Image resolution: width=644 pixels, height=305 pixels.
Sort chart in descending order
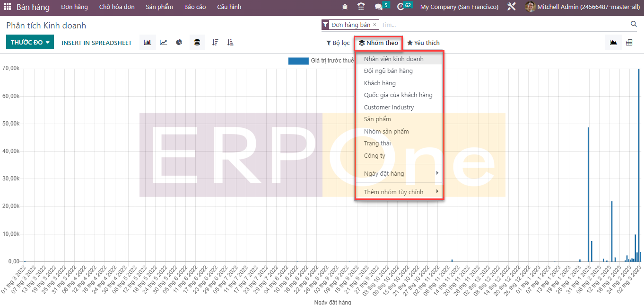[x=215, y=43]
